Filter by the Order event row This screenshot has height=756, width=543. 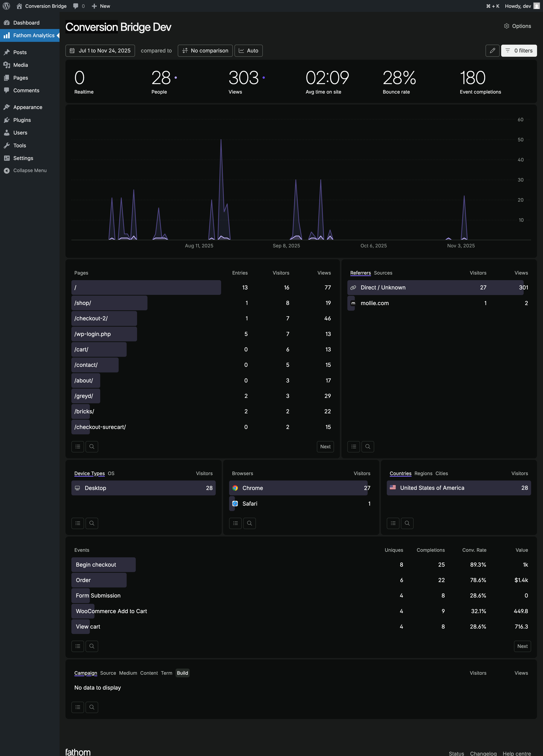pos(301,580)
